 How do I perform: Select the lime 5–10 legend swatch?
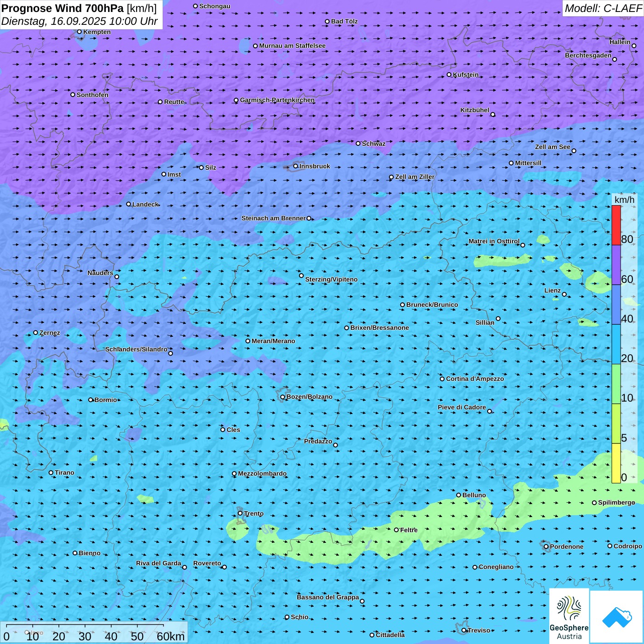(616, 424)
